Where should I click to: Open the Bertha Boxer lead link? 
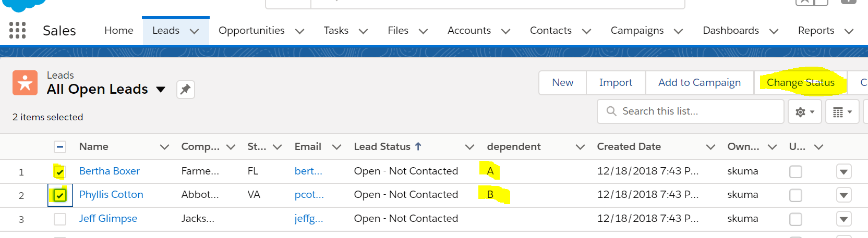[110, 171]
